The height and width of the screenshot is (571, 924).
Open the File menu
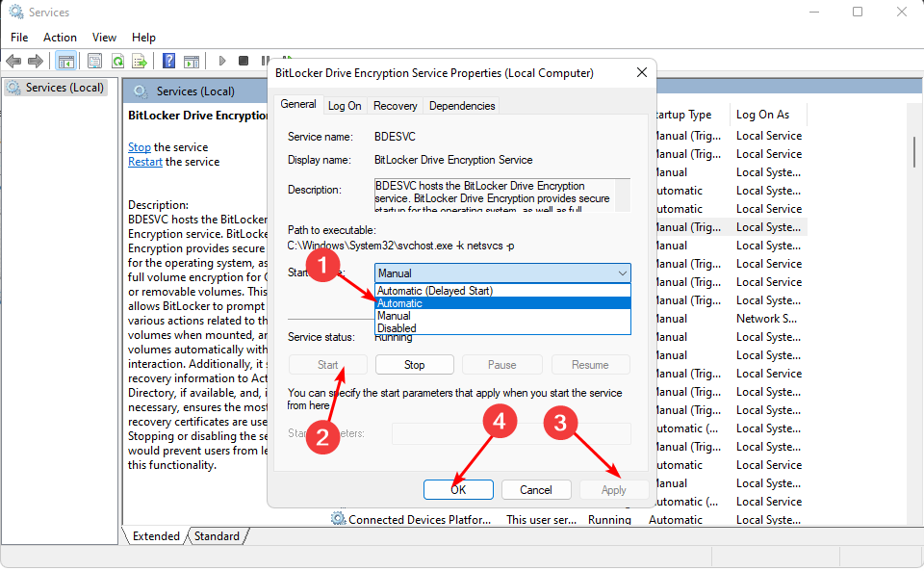[19, 38]
